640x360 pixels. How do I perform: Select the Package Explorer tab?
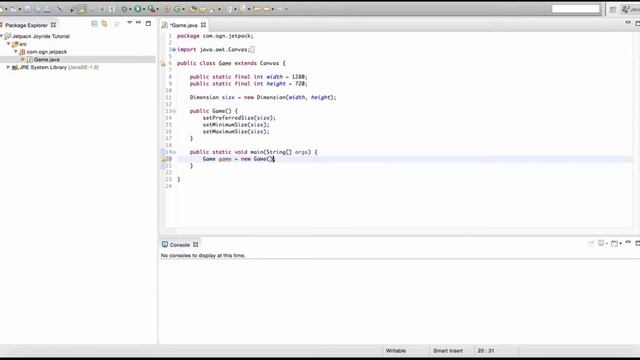click(x=26, y=25)
